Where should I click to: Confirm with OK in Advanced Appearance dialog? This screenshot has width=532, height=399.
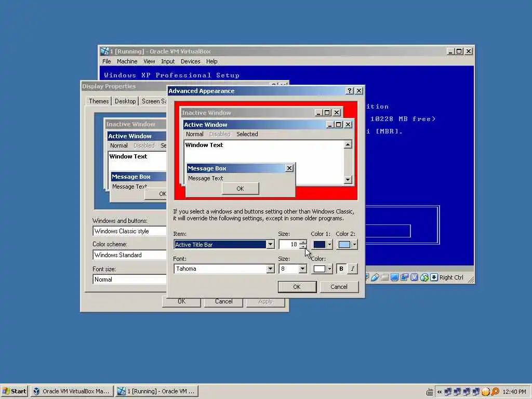(297, 287)
